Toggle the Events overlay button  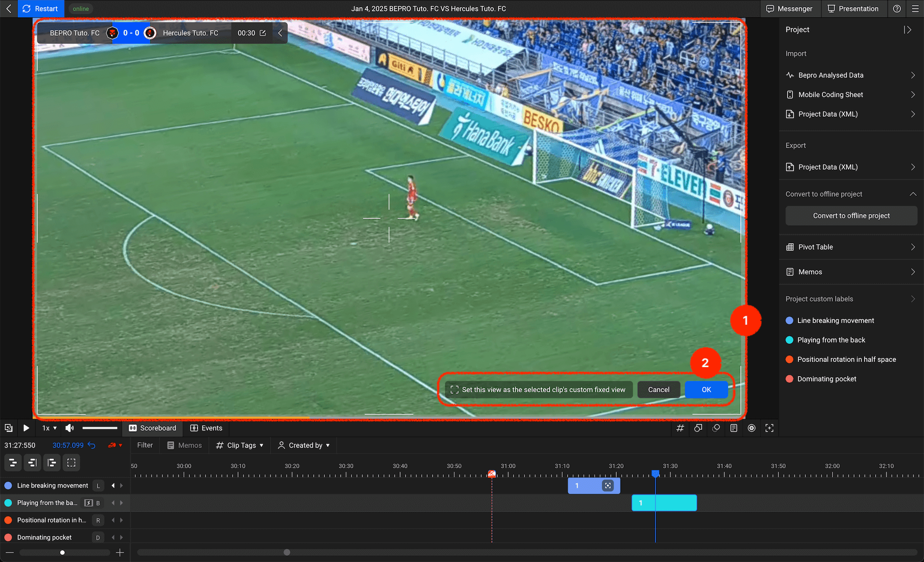pyautogui.click(x=206, y=428)
